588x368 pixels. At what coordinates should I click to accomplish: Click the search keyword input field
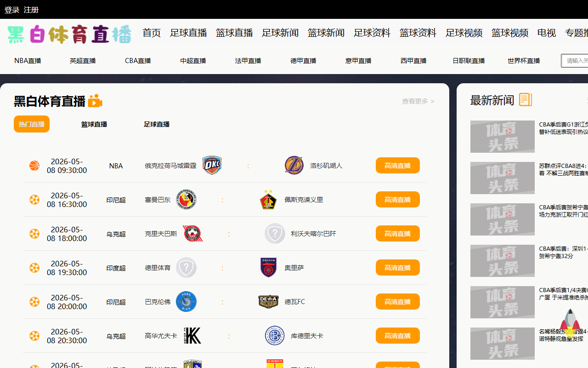pos(575,61)
